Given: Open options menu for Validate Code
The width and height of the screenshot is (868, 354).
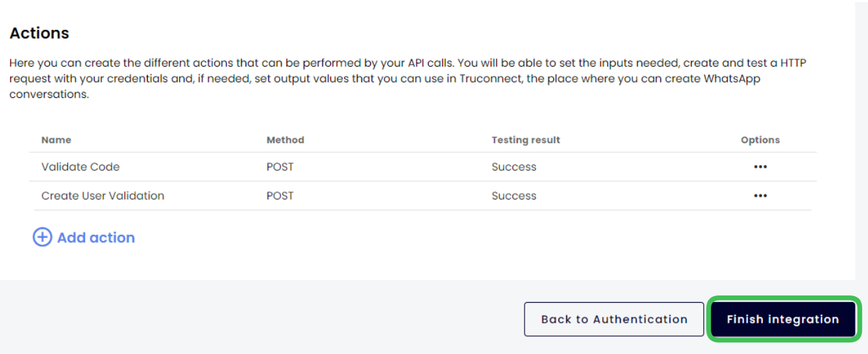Looking at the screenshot, I should [760, 167].
